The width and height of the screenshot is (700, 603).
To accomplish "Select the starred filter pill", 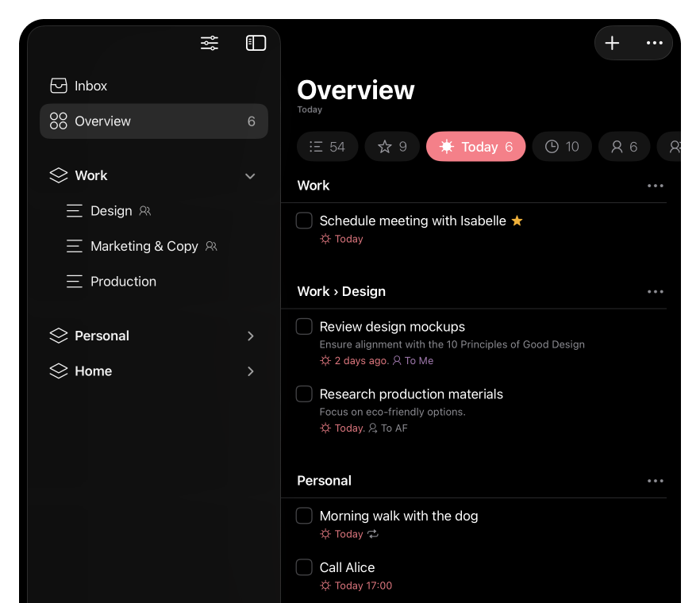I will (x=391, y=146).
